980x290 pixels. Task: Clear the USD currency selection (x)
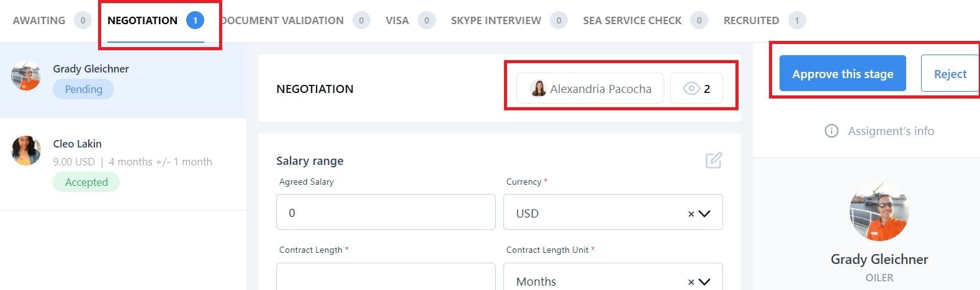point(691,214)
